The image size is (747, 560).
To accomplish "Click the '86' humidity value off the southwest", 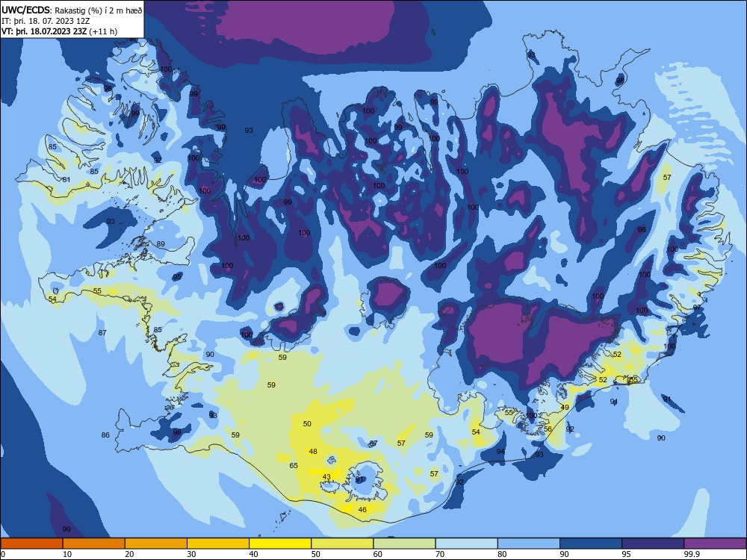I will 105,435.
